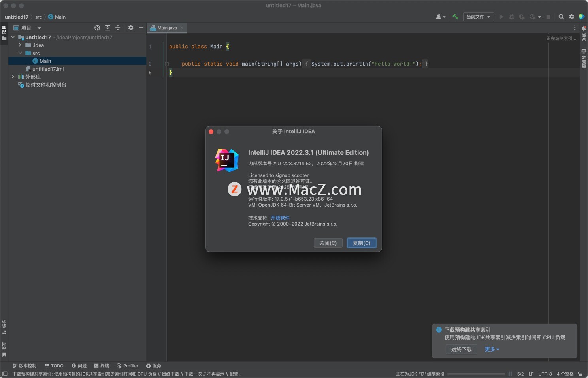Open the user account icon dropdown
The width and height of the screenshot is (588, 378).
(440, 17)
